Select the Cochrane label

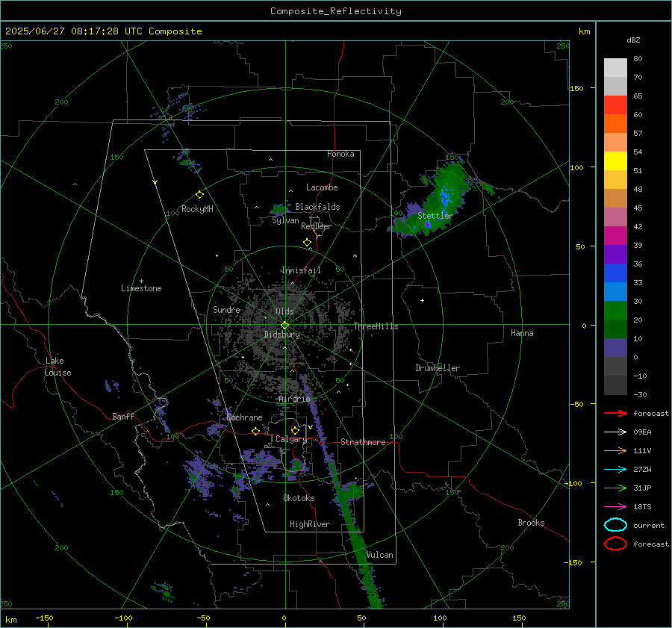coord(244,417)
